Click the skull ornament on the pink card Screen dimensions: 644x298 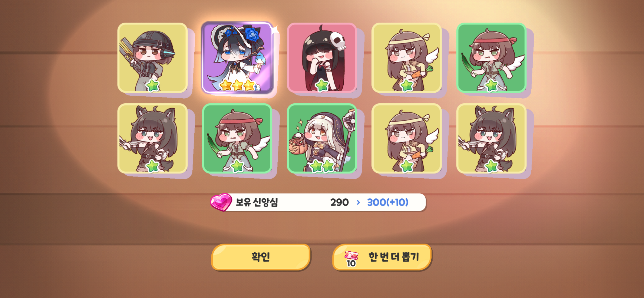[338, 42]
